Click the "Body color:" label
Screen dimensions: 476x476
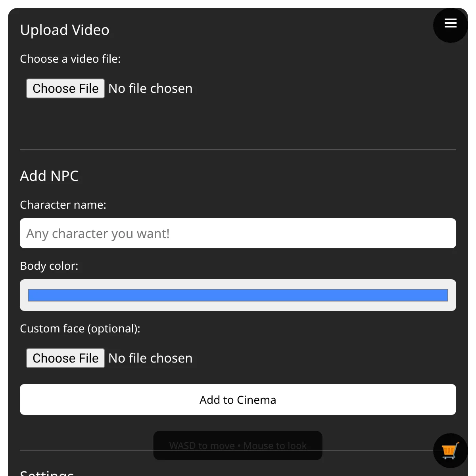(49, 266)
